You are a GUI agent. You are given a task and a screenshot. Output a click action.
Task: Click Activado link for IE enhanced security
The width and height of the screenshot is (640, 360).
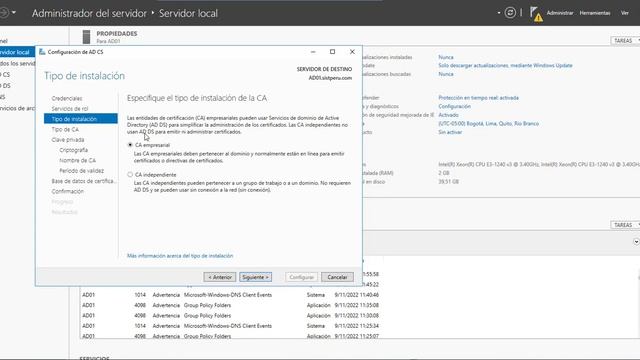coord(448,115)
